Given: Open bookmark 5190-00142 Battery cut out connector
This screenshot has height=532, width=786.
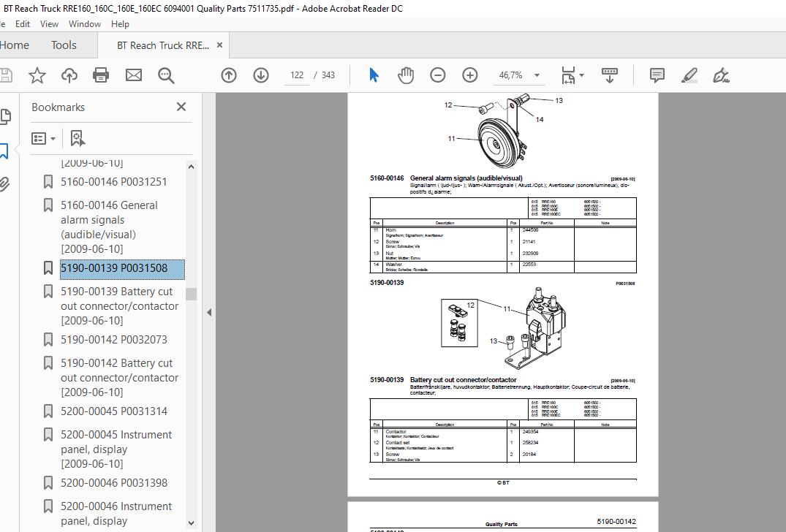Looking at the screenshot, I should pyautogui.click(x=119, y=377).
